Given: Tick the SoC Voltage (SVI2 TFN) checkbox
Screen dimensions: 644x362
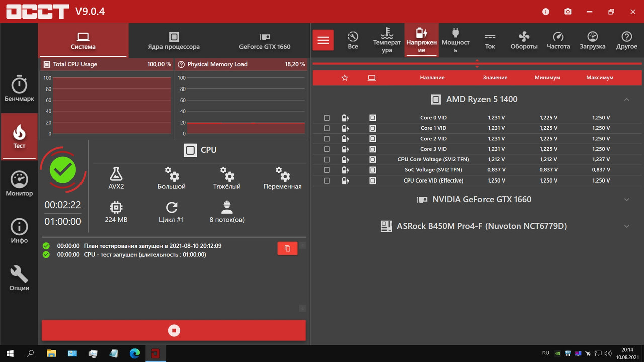Looking at the screenshot, I should point(327,170).
